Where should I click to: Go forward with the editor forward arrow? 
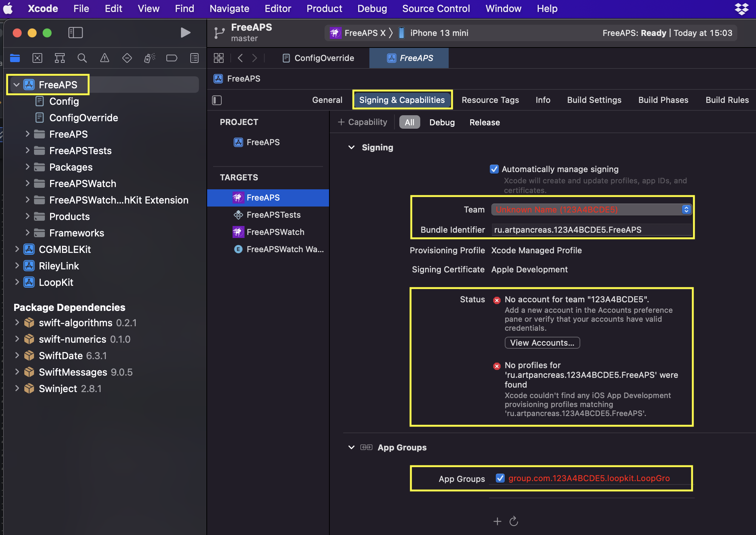click(x=255, y=58)
